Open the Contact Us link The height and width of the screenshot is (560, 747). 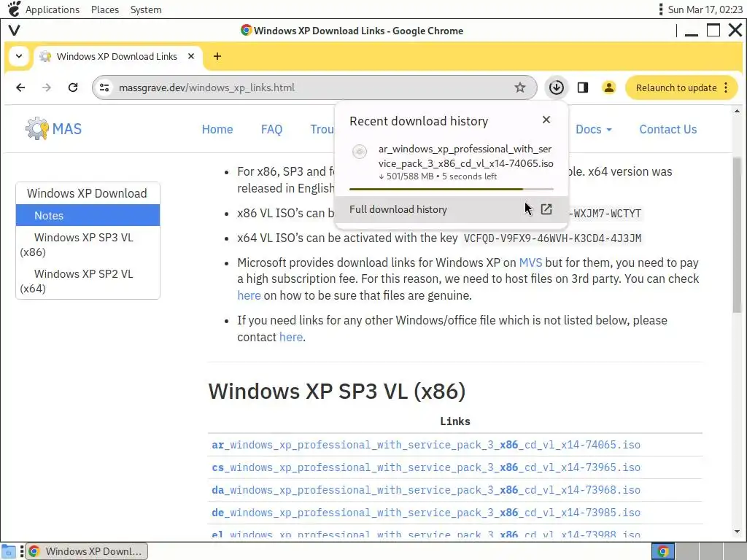(668, 130)
